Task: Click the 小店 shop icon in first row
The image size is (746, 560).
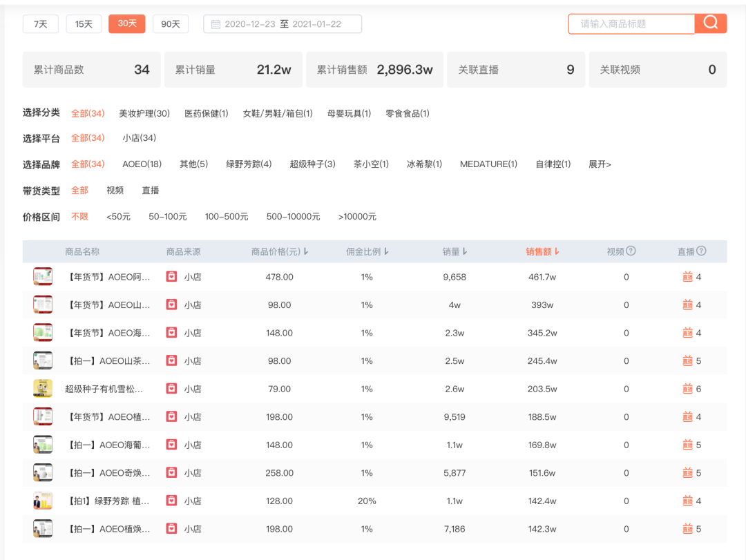Action: tap(171, 276)
